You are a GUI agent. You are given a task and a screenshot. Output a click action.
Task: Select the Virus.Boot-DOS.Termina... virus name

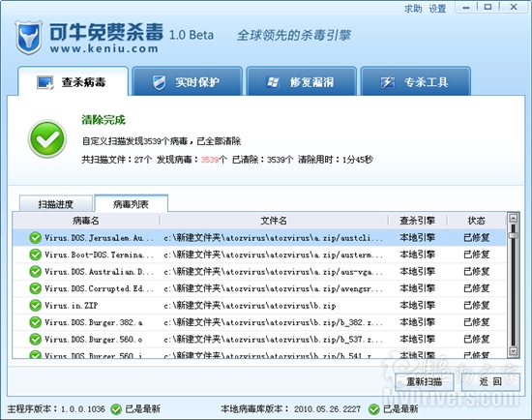pos(99,255)
